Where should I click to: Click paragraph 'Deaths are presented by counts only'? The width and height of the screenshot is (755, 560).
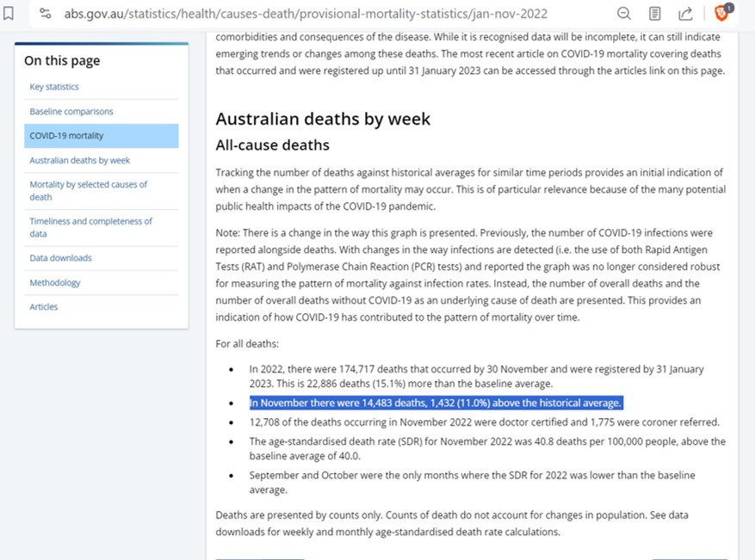(452, 523)
